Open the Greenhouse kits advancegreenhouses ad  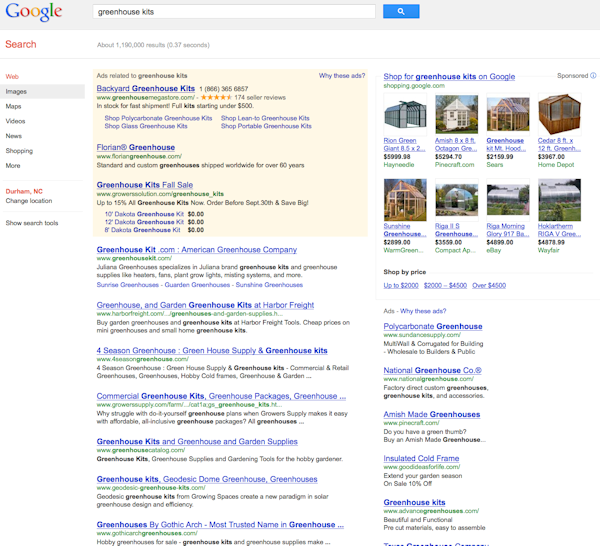pyautogui.click(x=414, y=502)
